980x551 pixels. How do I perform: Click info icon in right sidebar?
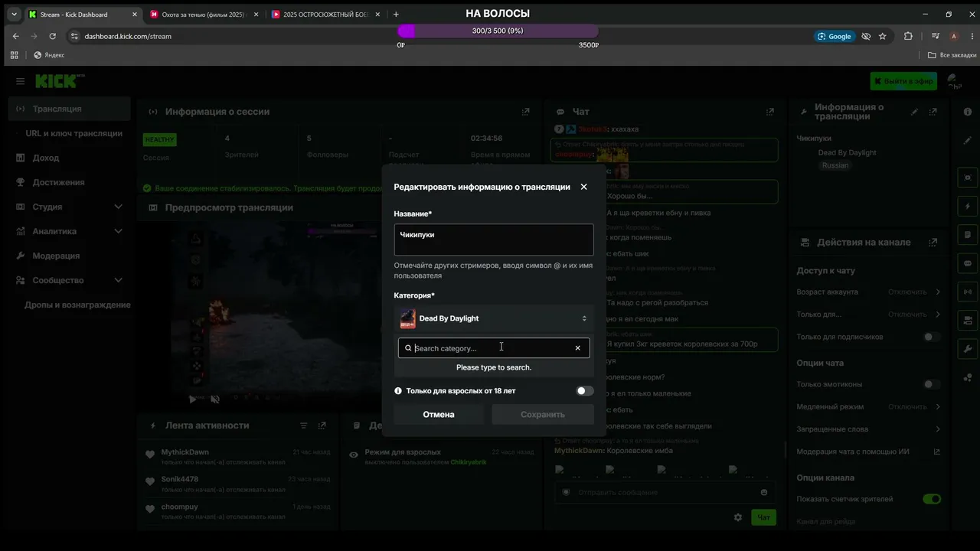968,112
